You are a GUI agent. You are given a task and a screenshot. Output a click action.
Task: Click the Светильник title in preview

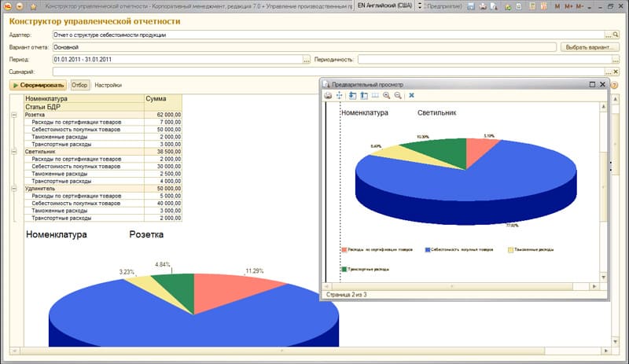click(x=436, y=112)
